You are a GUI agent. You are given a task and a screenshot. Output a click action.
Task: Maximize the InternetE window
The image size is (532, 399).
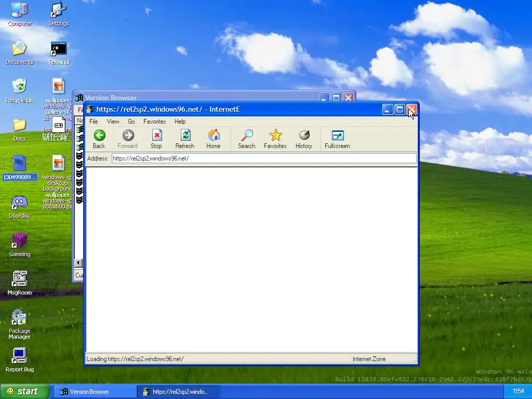click(x=400, y=109)
